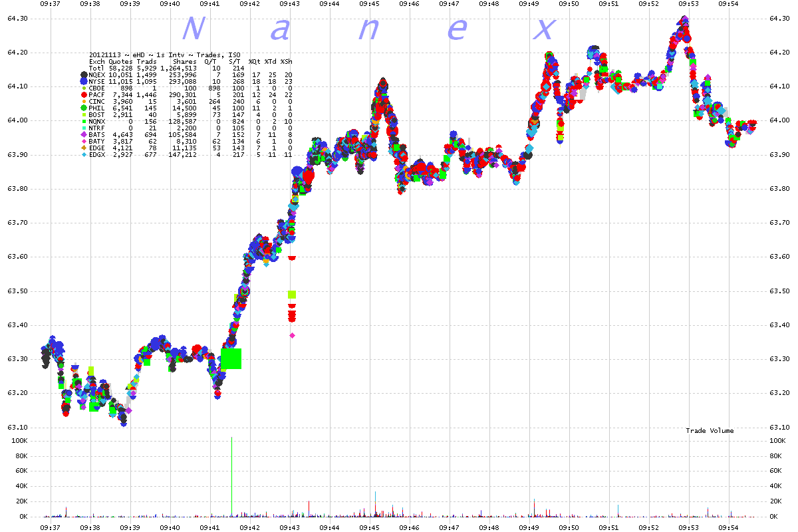Click the 'Totl' row label

pyautogui.click(x=97, y=68)
